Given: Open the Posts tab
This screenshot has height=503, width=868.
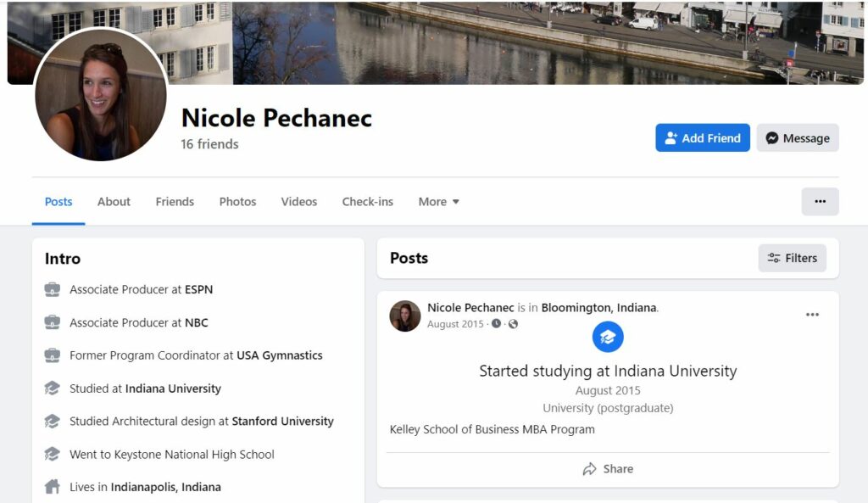Looking at the screenshot, I should tap(58, 202).
